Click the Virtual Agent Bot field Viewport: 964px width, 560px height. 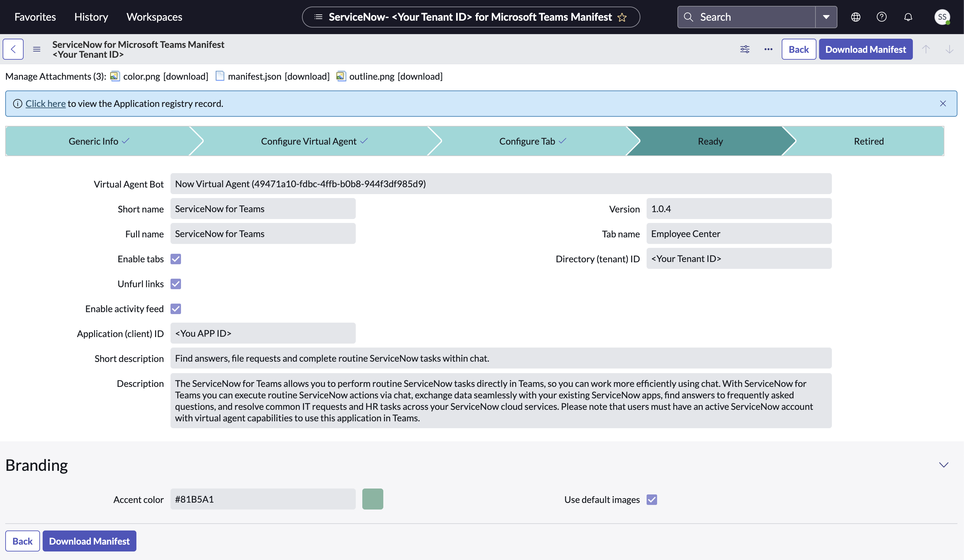[x=501, y=184]
